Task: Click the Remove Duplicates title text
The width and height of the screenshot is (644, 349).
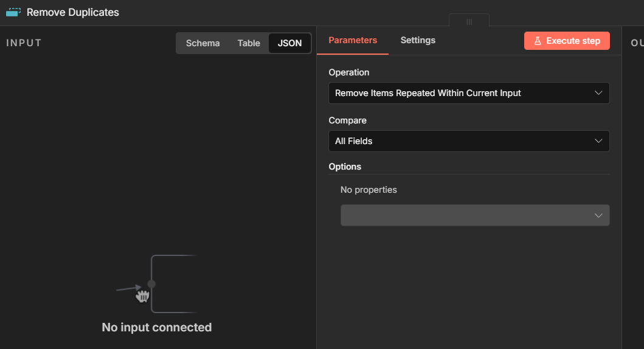Action: tap(73, 12)
